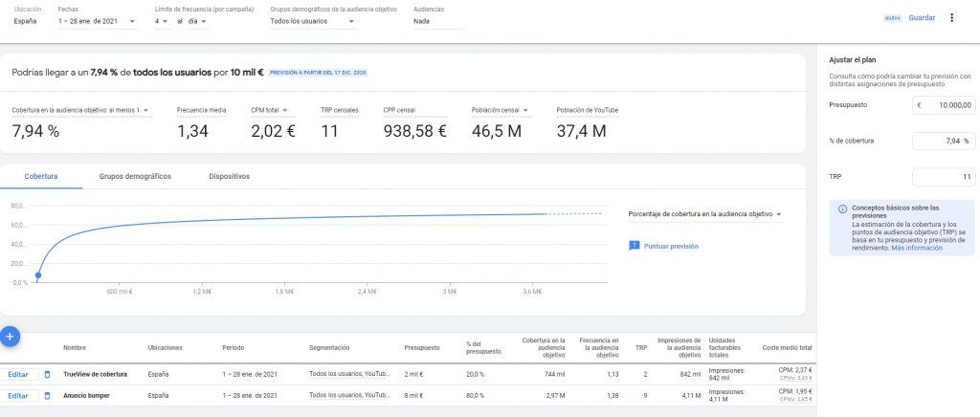Delete the Anuncio bumper row
The width and height of the screenshot is (980, 417).
[x=47, y=396]
